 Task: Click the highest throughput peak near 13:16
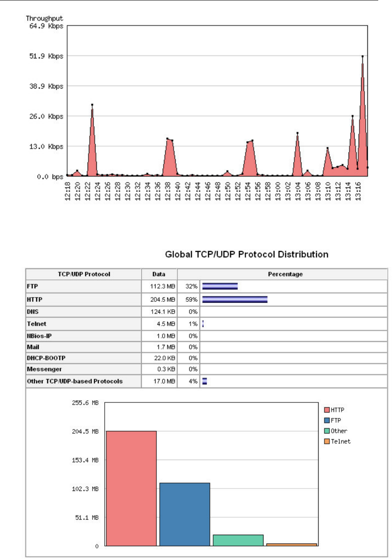(x=362, y=56)
